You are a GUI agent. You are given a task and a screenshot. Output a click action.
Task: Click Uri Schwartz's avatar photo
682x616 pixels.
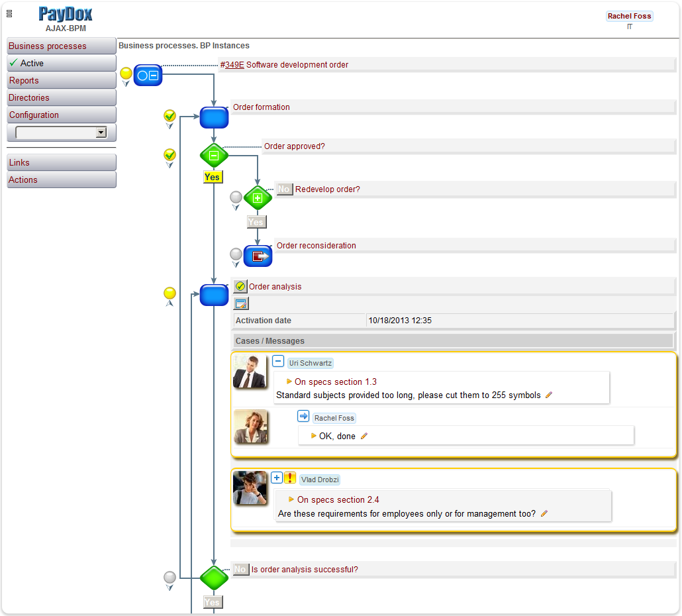249,371
